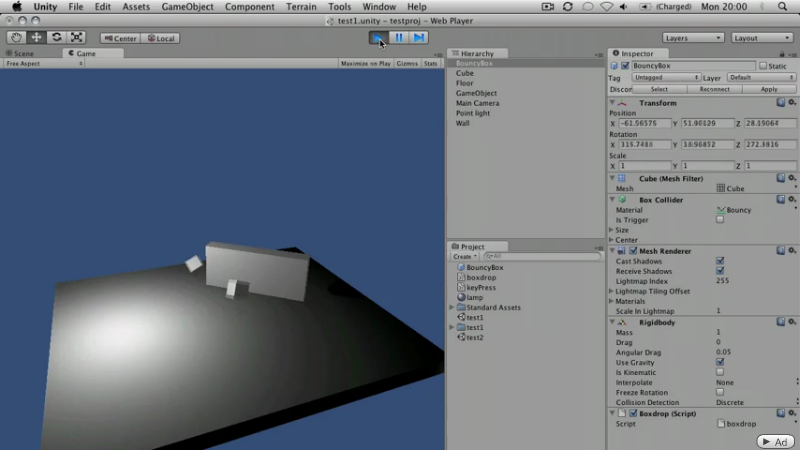
Task: Toggle Local handle rotation button
Action: pos(161,38)
